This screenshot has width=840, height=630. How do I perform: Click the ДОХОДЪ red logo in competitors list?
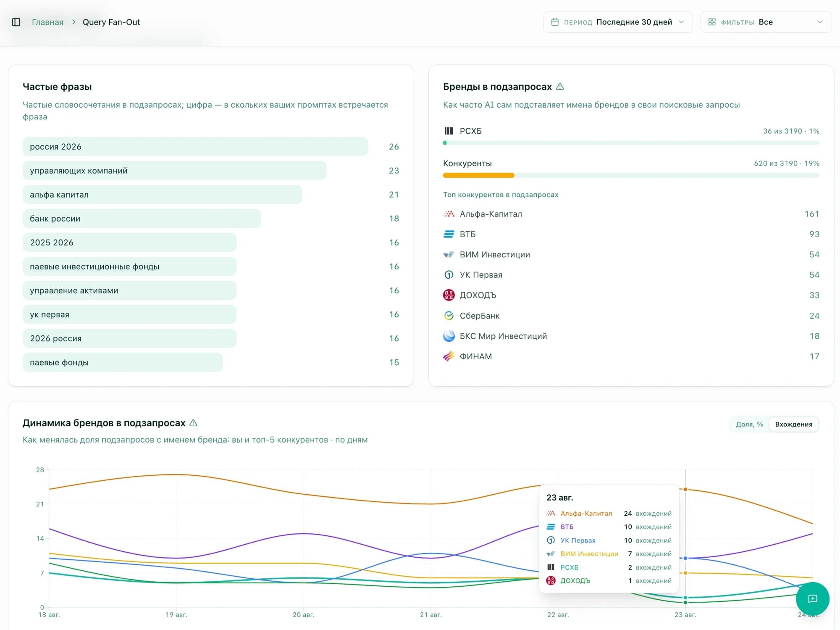coord(449,295)
